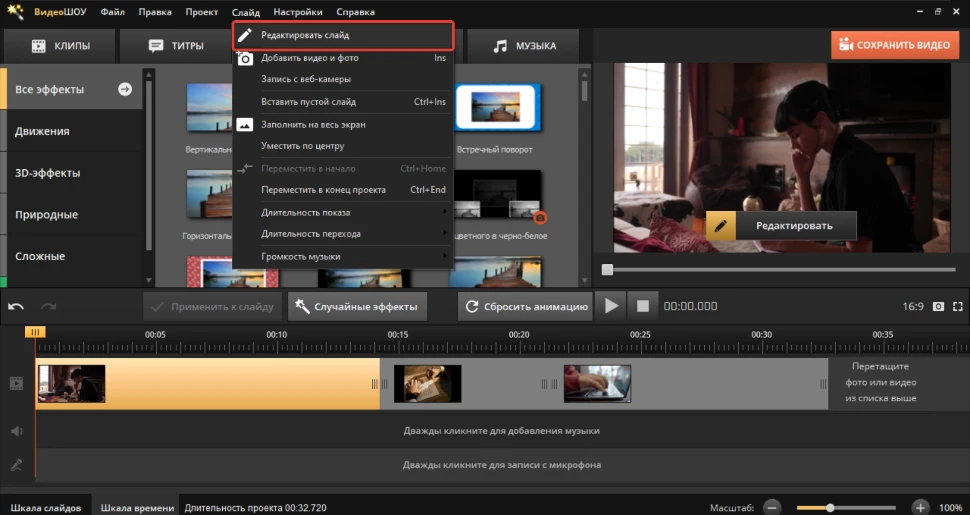Click the ВидеоШОУ app logo icon
The width and height of the screenshot is (970, 515).
15,12
